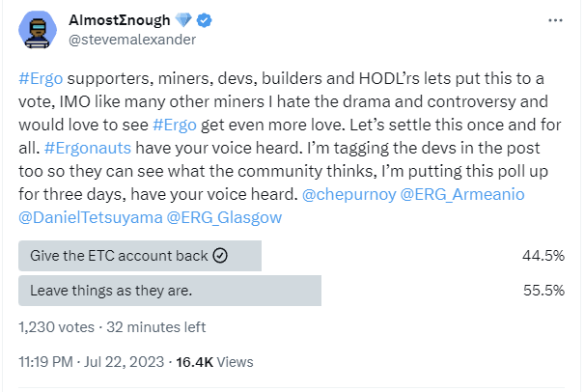Visit the @DanielTetsuyama mention
The width and height of the screenshot is (585, 392).
point(91,217)
